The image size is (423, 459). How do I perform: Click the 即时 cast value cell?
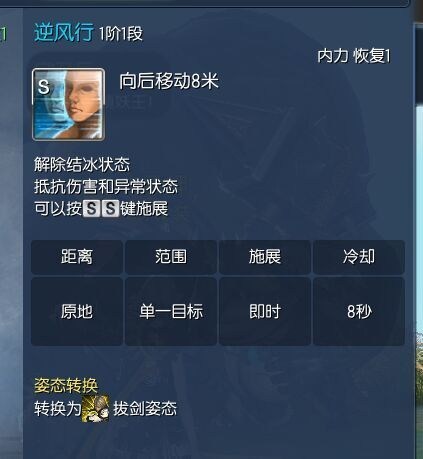265,311
